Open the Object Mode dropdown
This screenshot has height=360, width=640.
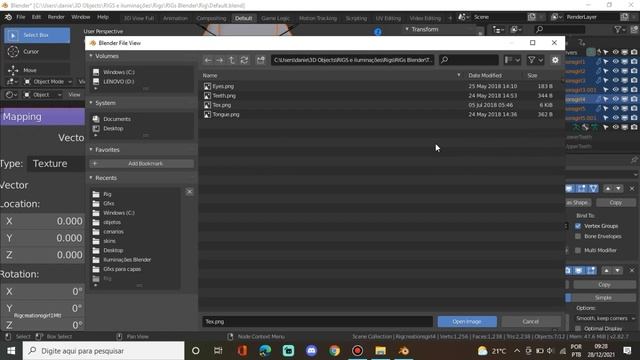[48, 82]
